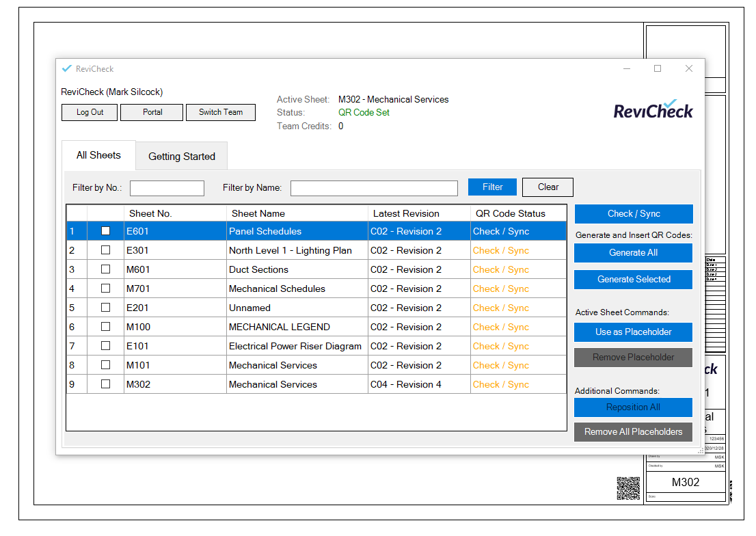
Task: Hit the Reposition All button
Action: click(x=633, y=407)
